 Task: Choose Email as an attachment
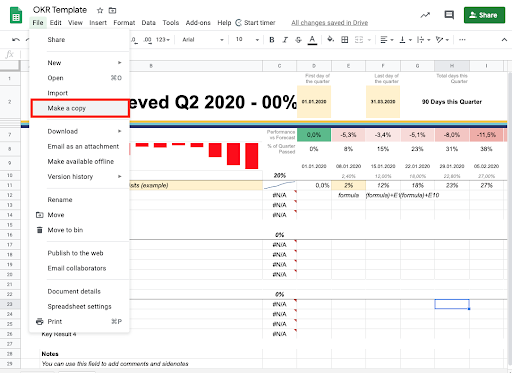(79, 146)
